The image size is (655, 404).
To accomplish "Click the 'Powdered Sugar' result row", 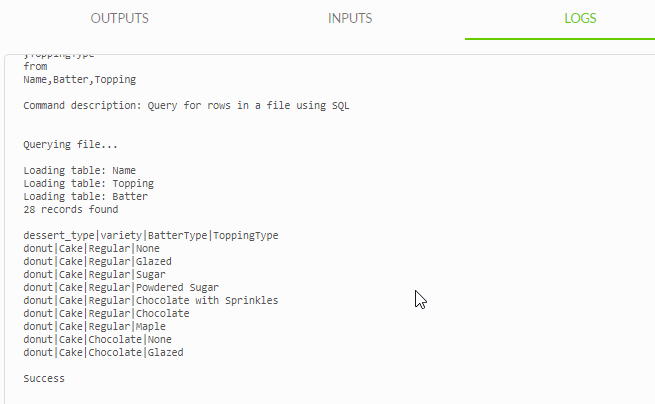I will tap(121, 287).
